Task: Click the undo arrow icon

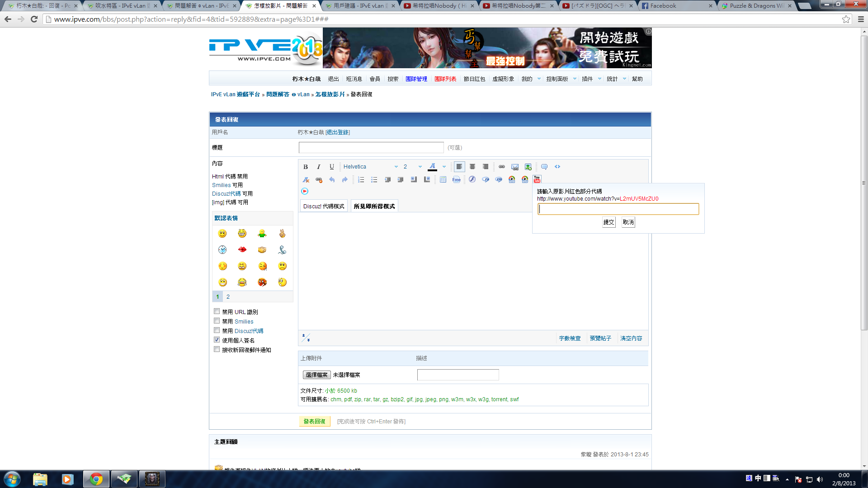Action: pyautogui.click(x=332, y=179)
